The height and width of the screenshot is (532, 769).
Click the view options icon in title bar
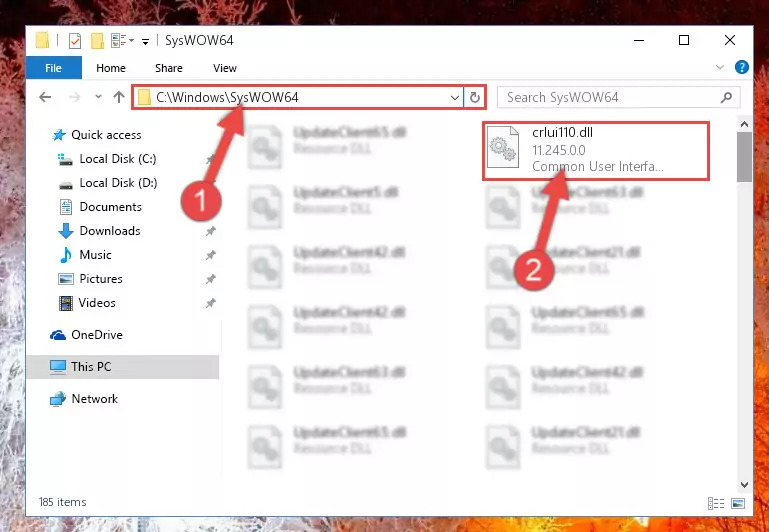point(119,41)
